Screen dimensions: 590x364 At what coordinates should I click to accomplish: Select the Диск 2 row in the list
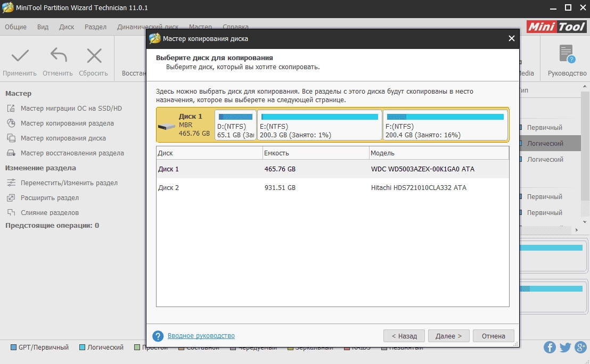(333, 188)
